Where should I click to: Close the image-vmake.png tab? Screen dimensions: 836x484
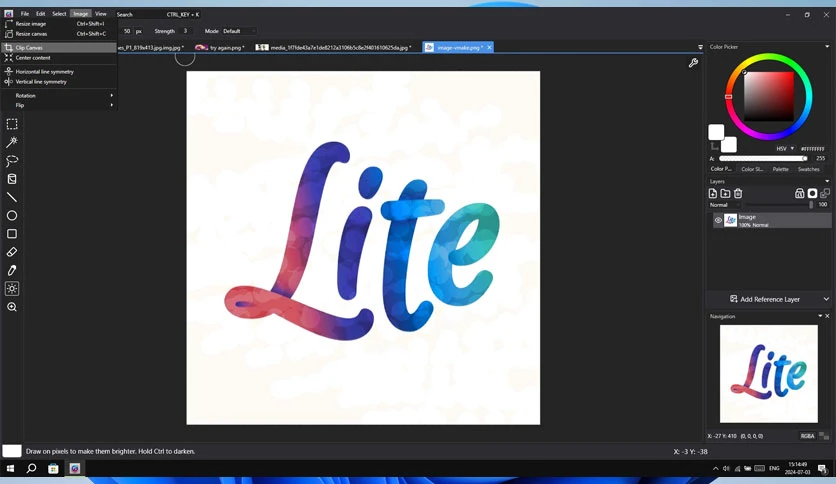click(x=489, y=47)
